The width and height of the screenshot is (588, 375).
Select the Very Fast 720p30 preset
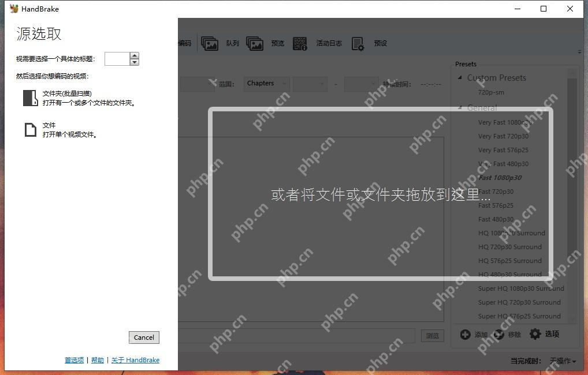[503, 136]
